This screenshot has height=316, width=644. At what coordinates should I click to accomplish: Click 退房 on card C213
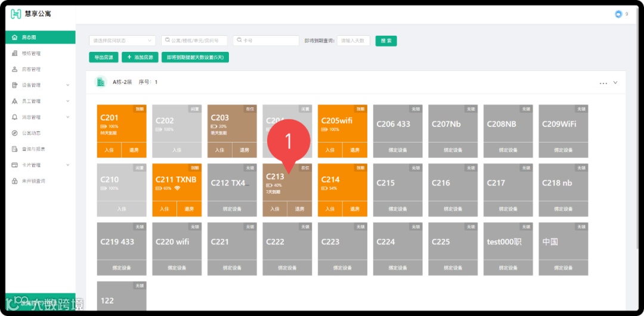[x=299, y=209]
